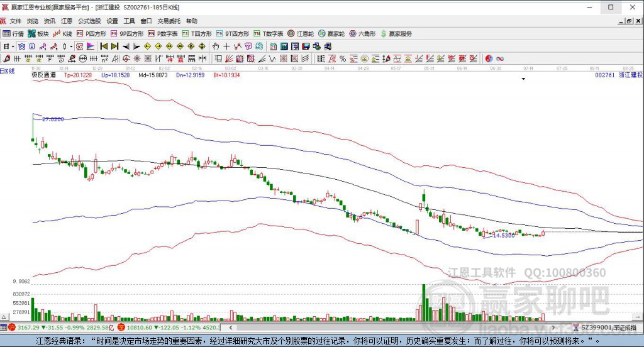Click the 极反通道 indicator name

click(x=43, y=75)
